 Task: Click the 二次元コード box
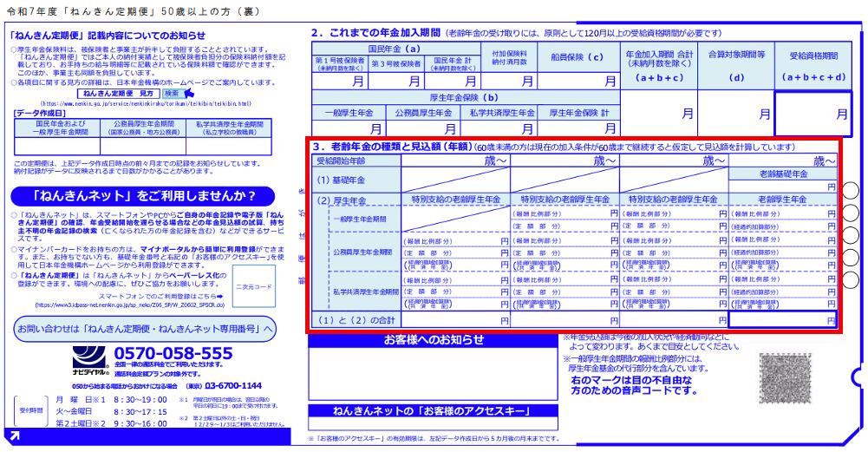254,285
